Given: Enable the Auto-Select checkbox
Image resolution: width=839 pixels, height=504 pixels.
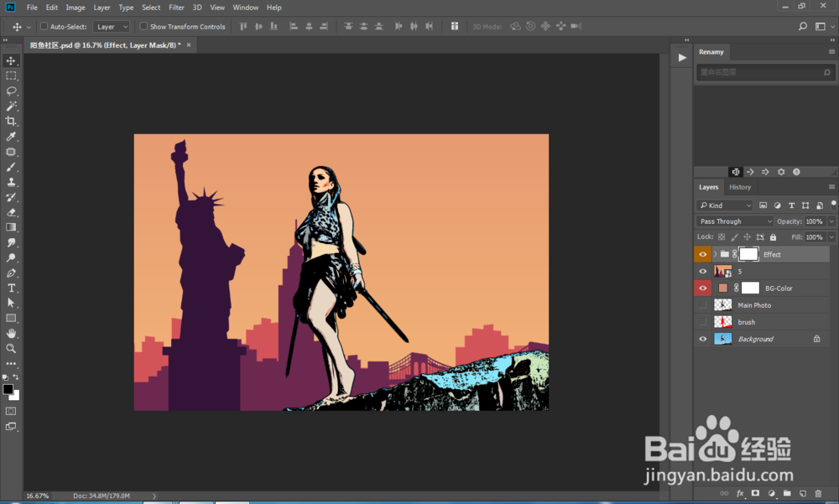Looking at the screenshot, I should (44, 26).
